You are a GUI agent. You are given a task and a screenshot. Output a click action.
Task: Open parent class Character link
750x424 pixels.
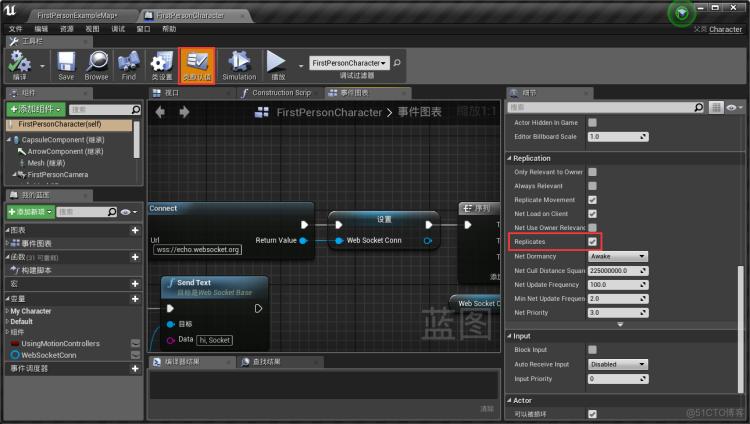coord(725,29)
